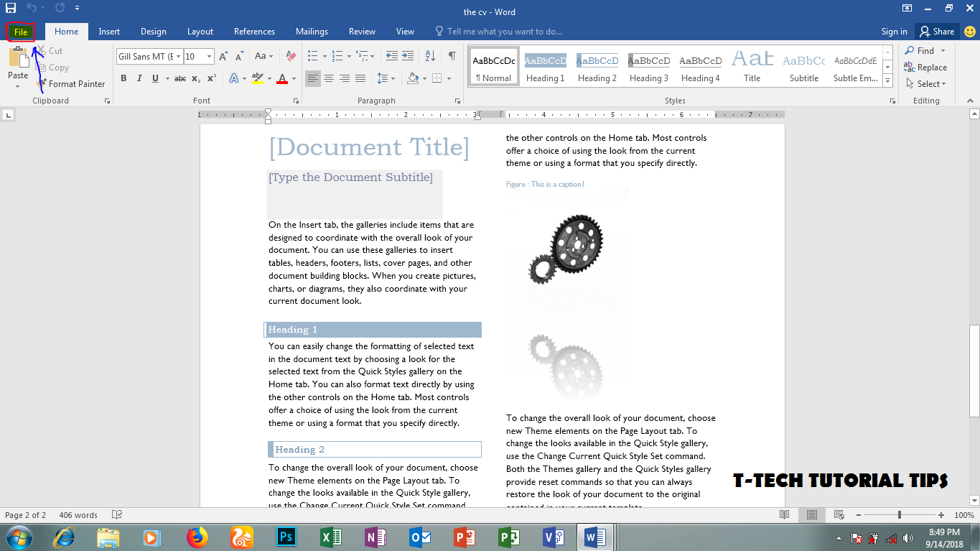This screenshot has width=980, height=551.
Task: Open the font size dropdown
Action: tap(209, 56)
